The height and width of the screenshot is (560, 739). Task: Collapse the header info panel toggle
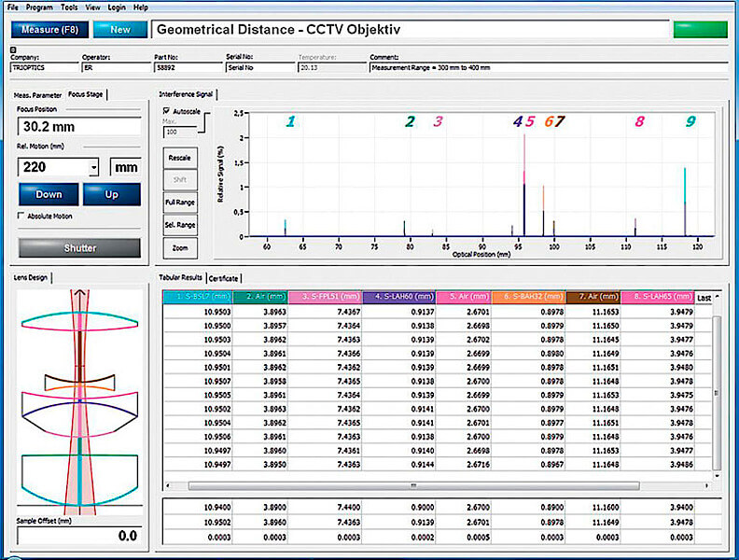13,49
